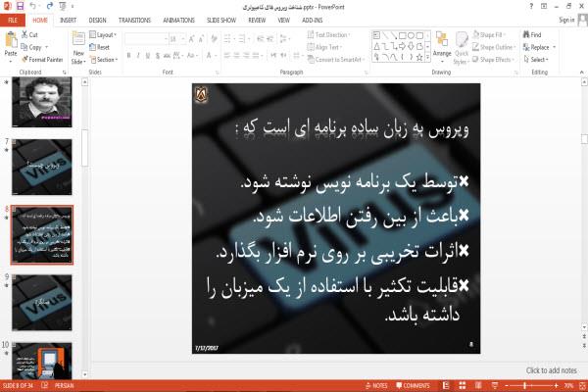Select slide 7 thumbnail
Image resolution: width=588 pixels, height=392 pixels.
click(x=41, y=167)
